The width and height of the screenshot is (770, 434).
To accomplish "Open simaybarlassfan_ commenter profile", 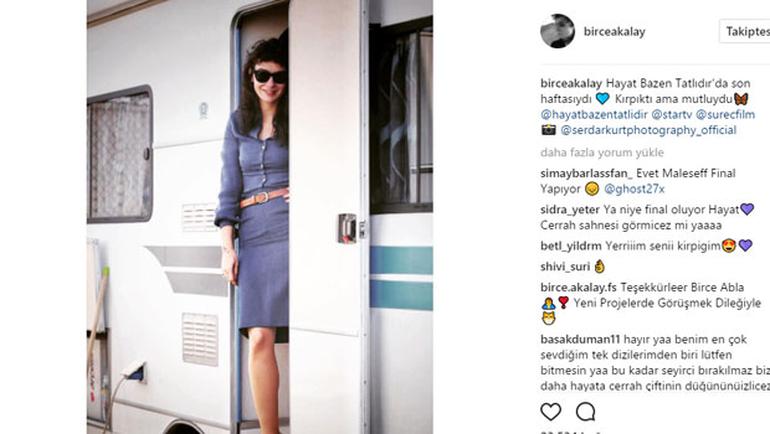I will 586,173.
